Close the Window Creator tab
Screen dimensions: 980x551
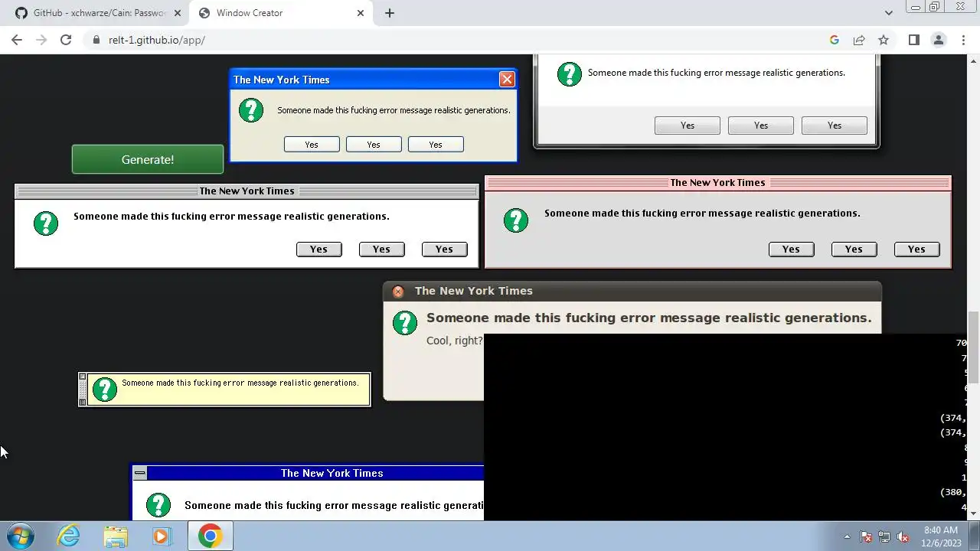361,13
